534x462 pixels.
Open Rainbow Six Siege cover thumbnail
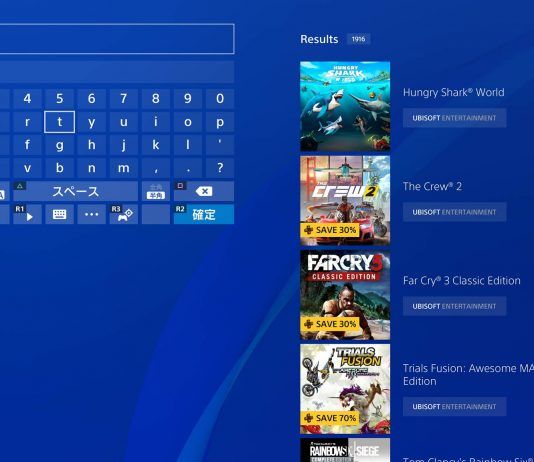click(x=345, y=450)
